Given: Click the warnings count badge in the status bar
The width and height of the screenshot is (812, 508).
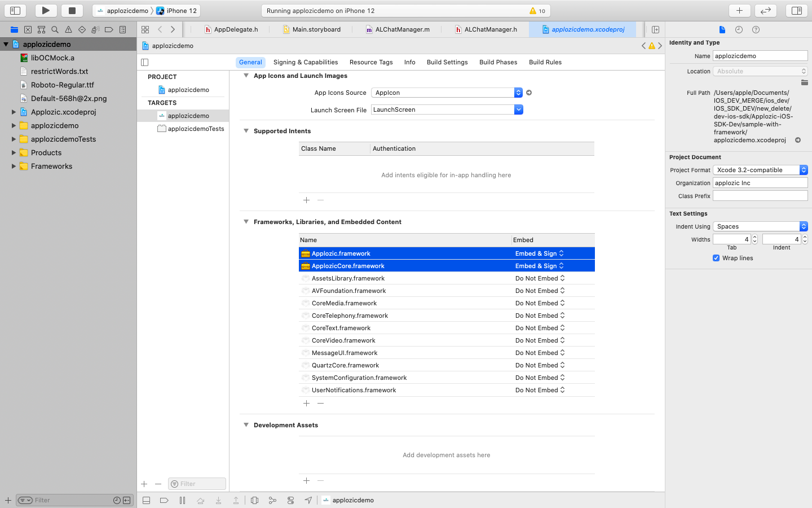Looking at the screenshot, I should click(537, 11).
